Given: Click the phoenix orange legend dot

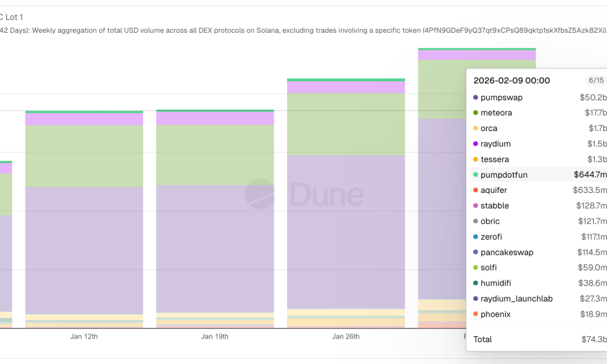Looking at the screenshot, I should [475, 314].
